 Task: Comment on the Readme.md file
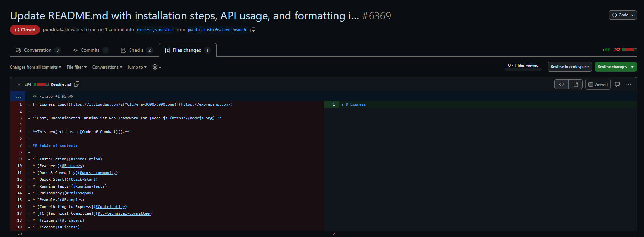click(617, 84)
